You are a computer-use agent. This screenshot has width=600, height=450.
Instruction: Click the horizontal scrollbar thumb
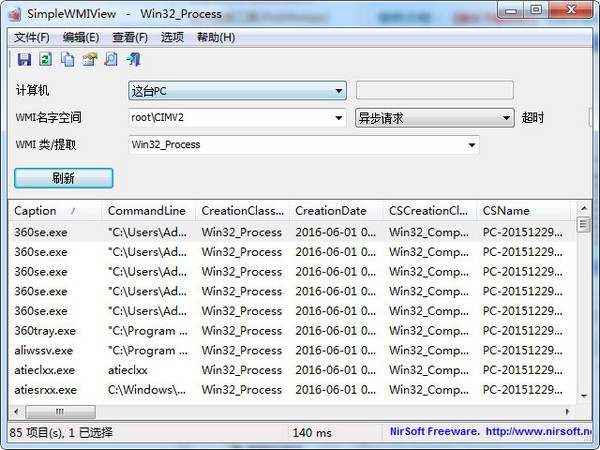tap(60, 411)
